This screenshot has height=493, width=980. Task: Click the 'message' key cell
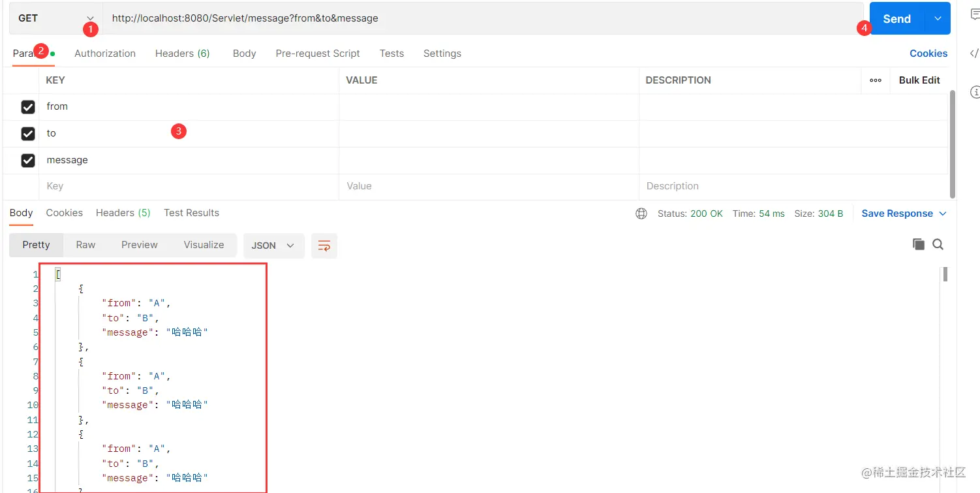click(189, 161)
